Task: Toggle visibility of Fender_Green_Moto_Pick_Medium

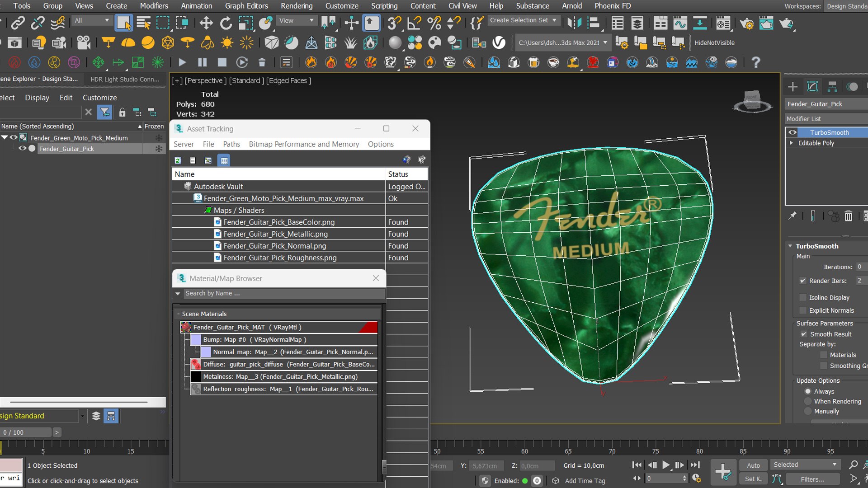Action: (x=14, y=137)
